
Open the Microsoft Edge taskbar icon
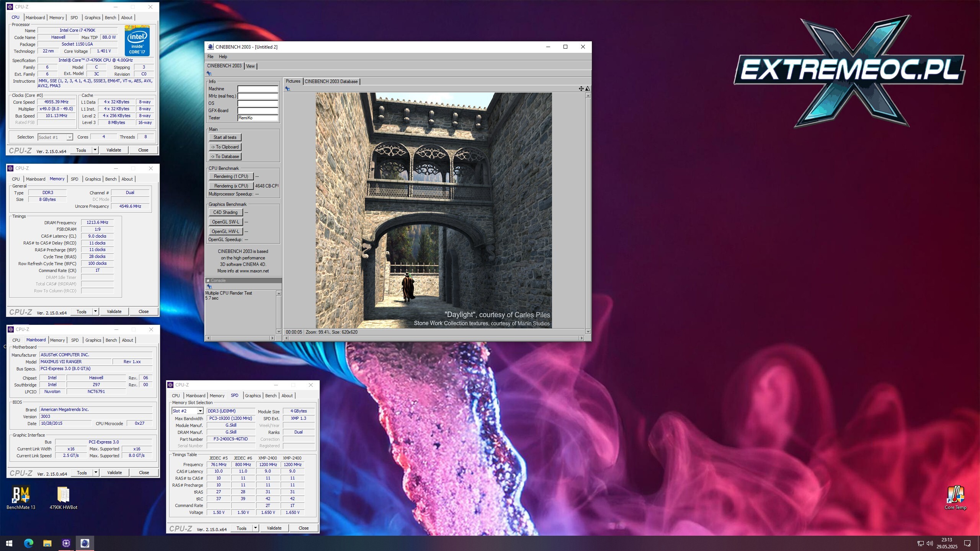click(x=29, y=543)
